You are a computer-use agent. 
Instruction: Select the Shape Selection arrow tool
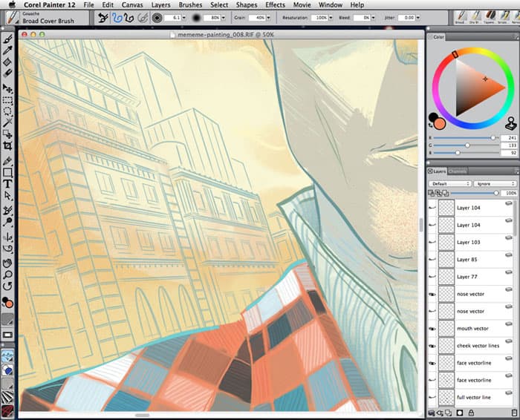[x=7, y=195]
